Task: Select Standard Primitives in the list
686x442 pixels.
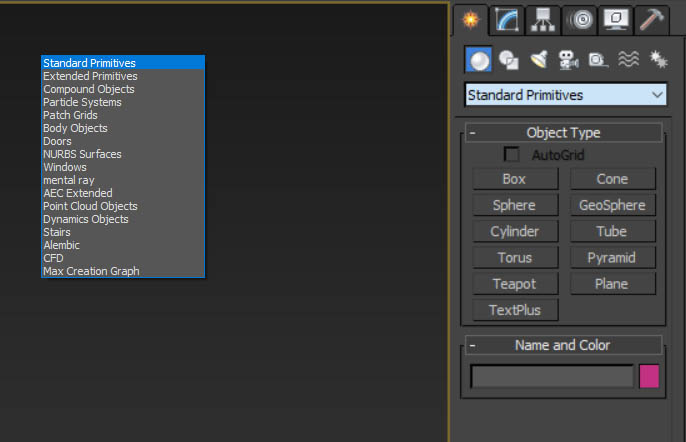Action: tap(123, 63)
